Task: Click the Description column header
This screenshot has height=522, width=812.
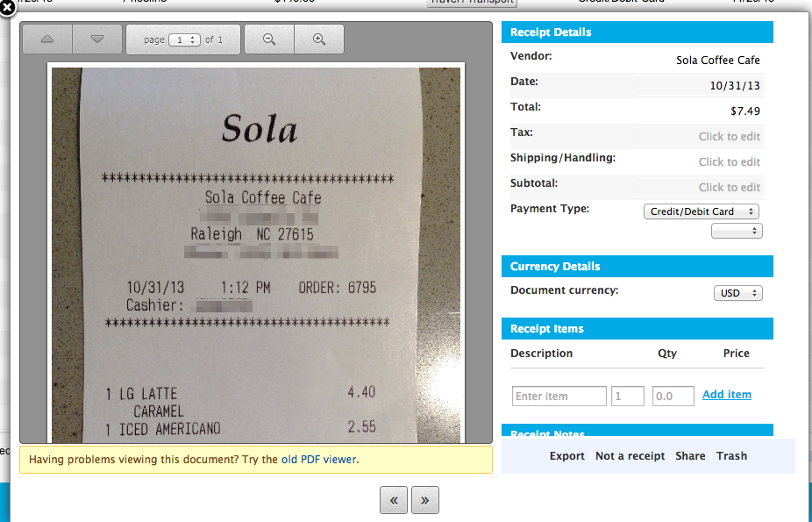Action: pyautogui.click(x=541, y=354)
